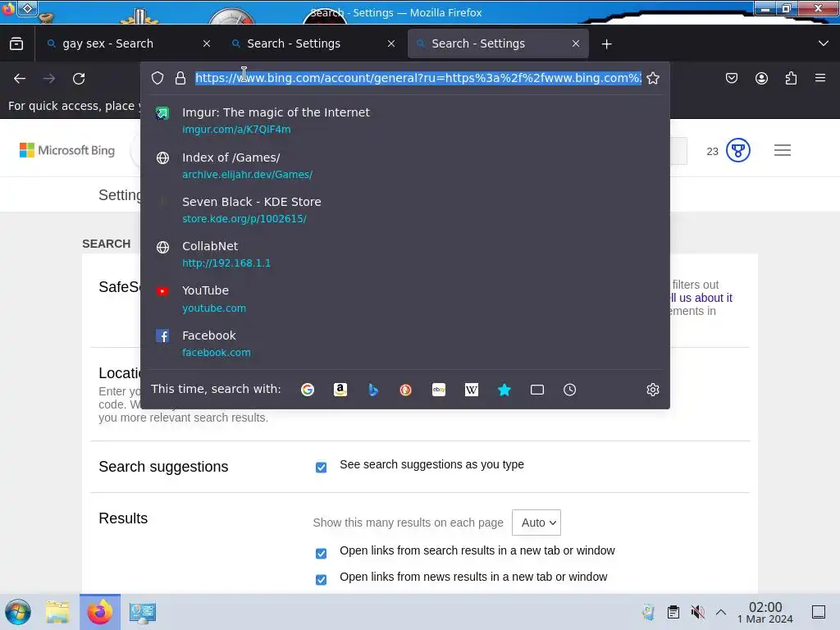Expand list all tabs chevron
This screenshot has width=840, height=630.
pos(824,43)
